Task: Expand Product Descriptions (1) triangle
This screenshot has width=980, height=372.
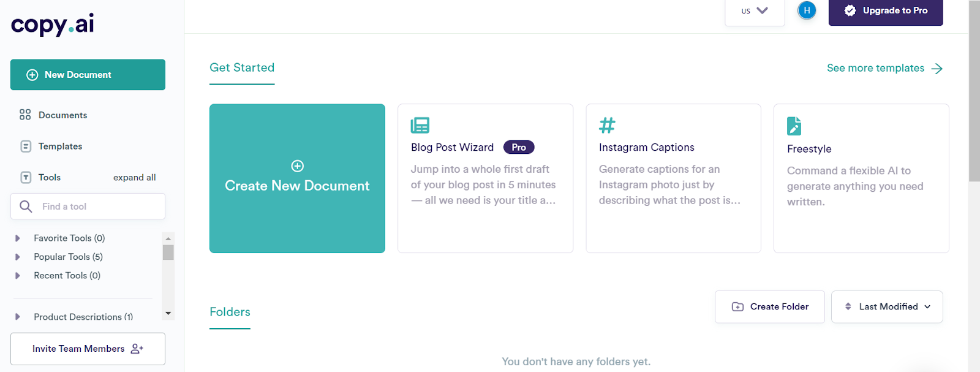Action: click(x=18, y=317)
